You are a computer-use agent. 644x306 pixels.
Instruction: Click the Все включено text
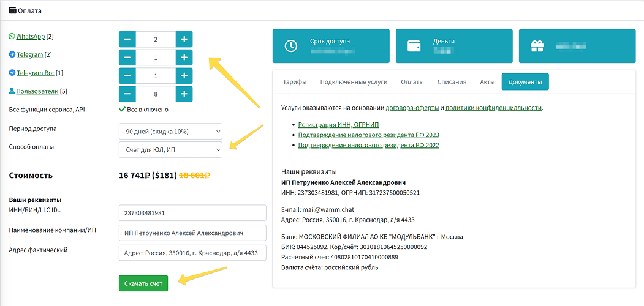pyautogui.click(x=148, y=110)
